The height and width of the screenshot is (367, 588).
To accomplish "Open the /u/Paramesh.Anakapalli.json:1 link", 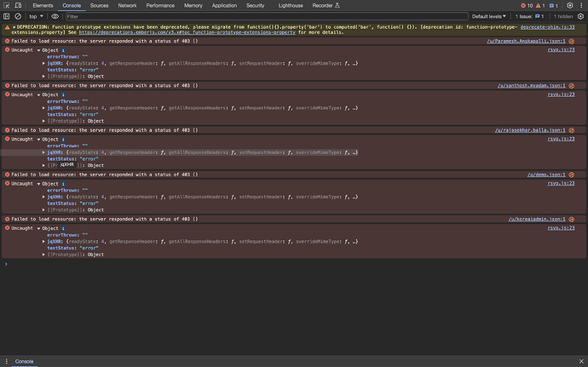I will point(526,41).
